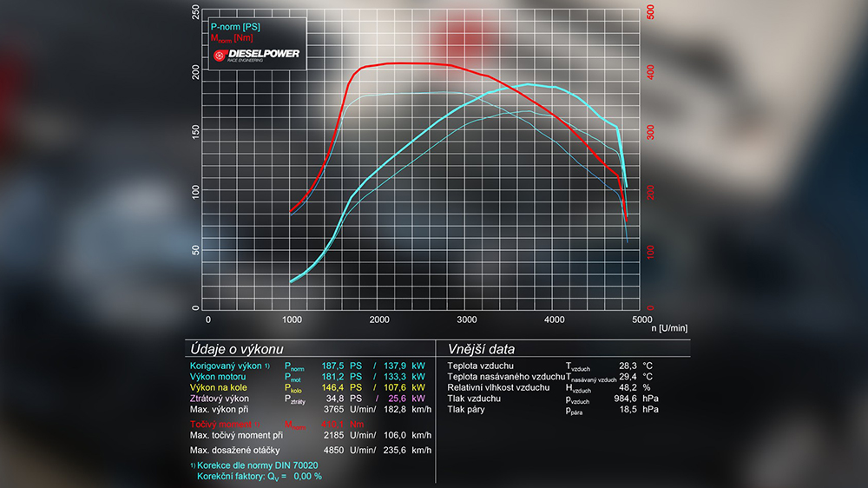Viewport: 868px width, 488px height.
Task: Click the 2000 tick on the RPM axis
Action: [380, 320]
